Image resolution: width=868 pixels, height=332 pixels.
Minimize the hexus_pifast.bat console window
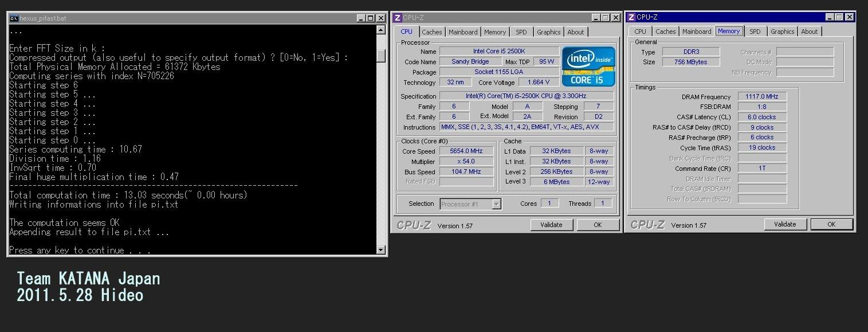click(x=361, y=18)
